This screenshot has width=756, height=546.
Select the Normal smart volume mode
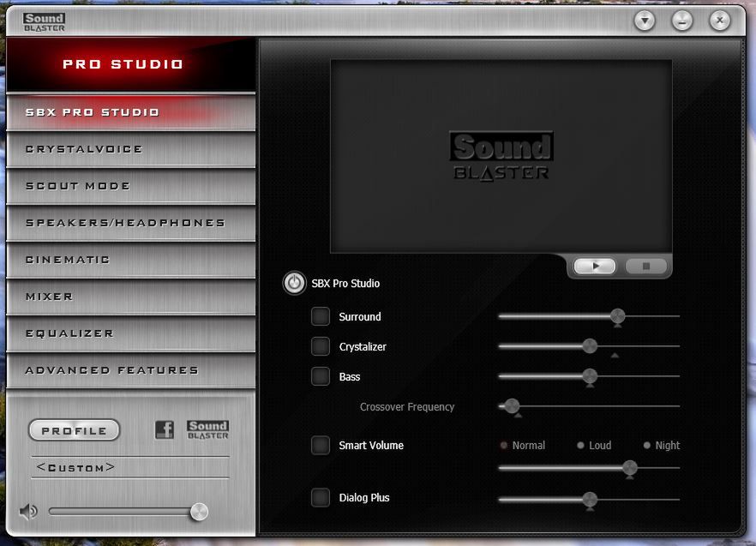(504, 445)
